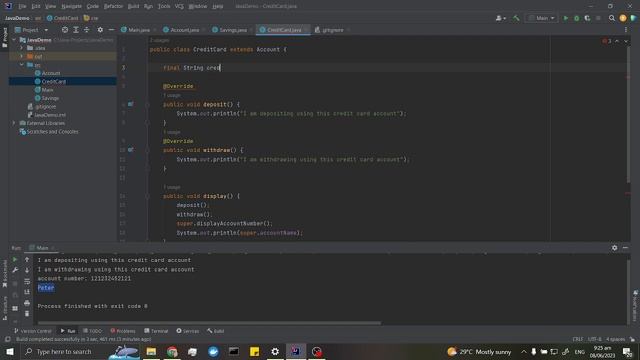Open Terminal tool window
The height and width of the screenshot is (360, 640).
tap(156, 331)
